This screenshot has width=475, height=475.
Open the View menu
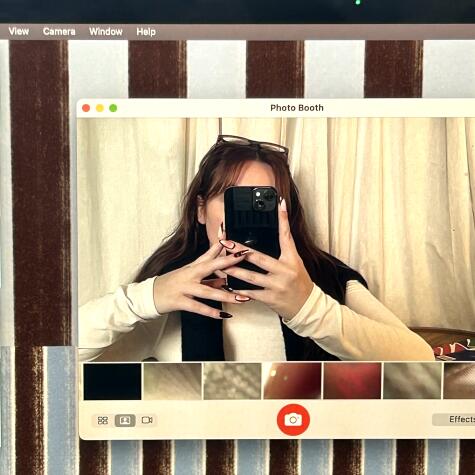pyautogui.click(x=19, y=32)
